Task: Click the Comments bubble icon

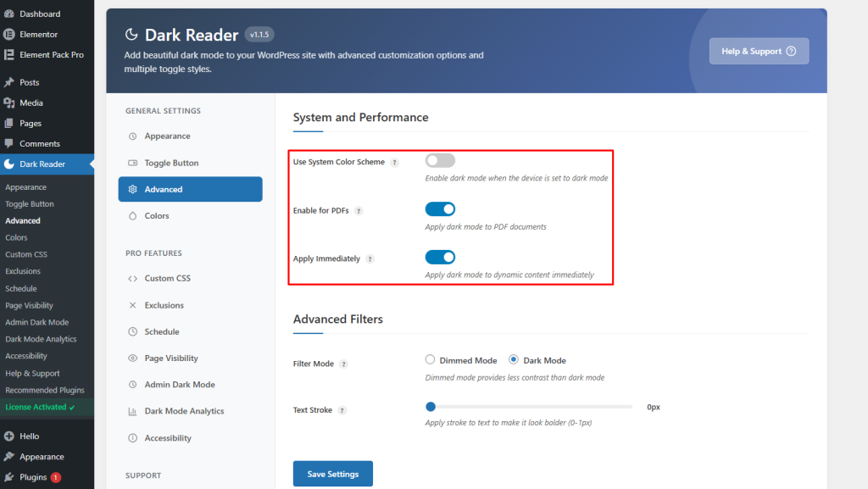Action: tap(8, 144)
